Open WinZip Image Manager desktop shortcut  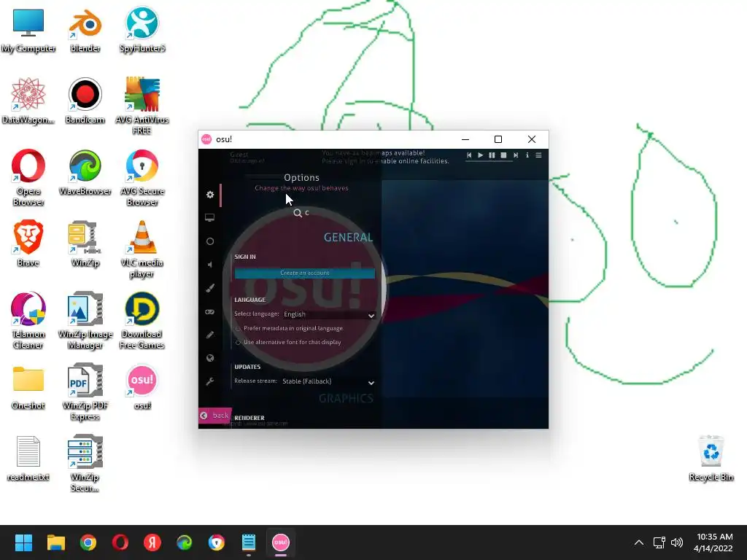tap(85, 320)
